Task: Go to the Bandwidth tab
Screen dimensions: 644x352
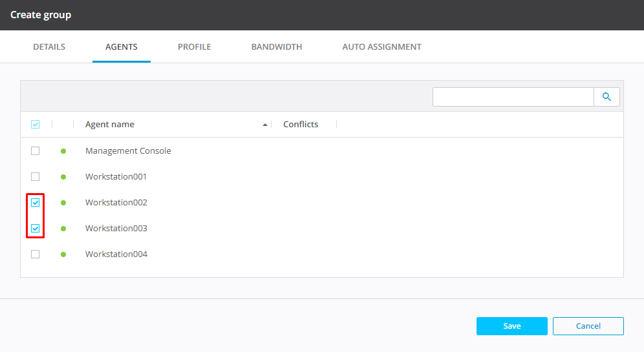Action: click(277, 47)
